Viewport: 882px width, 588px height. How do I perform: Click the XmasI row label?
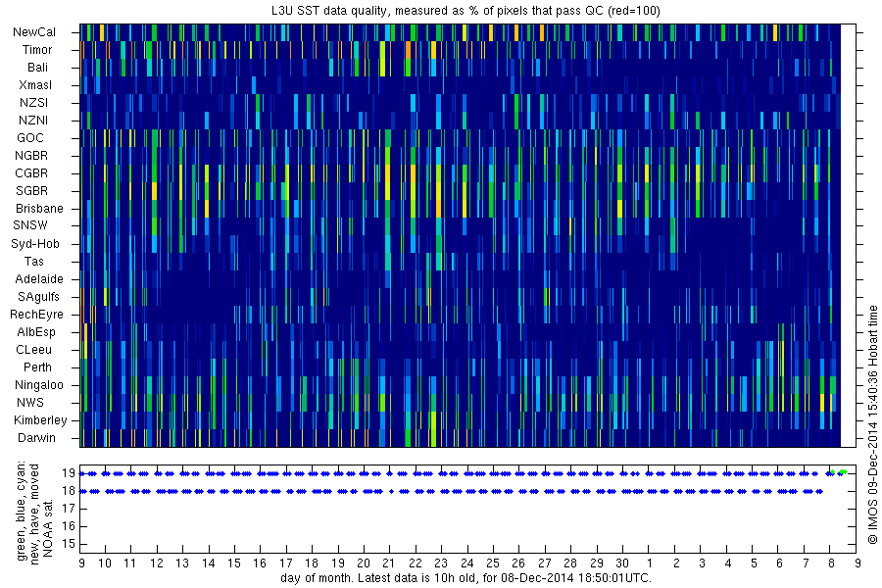[35, 85]
